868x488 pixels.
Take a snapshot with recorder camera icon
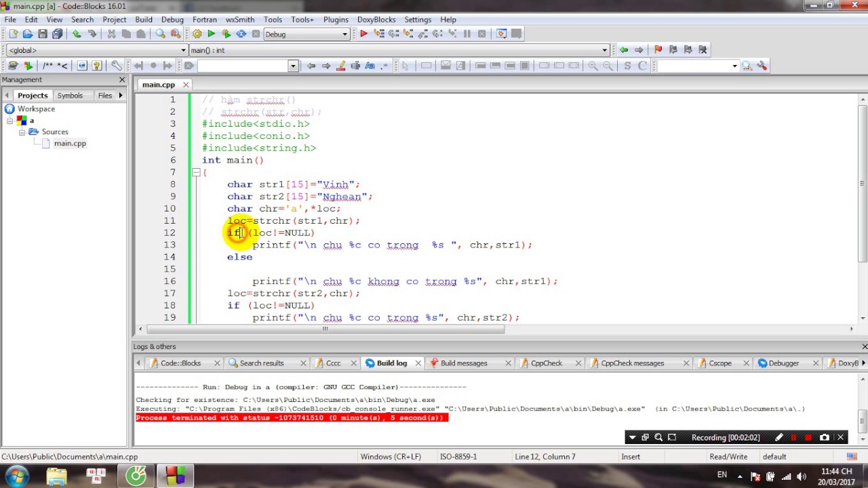[x=825, y=438]
